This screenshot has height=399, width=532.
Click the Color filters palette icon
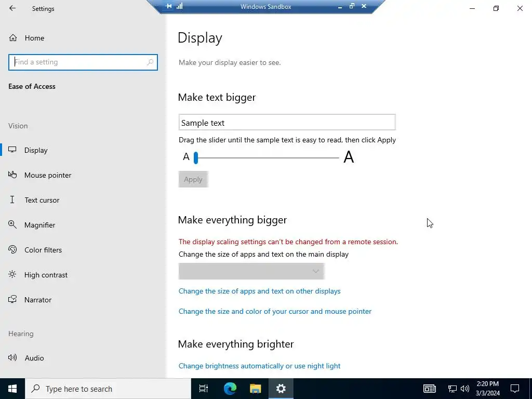tap(12, 249)
